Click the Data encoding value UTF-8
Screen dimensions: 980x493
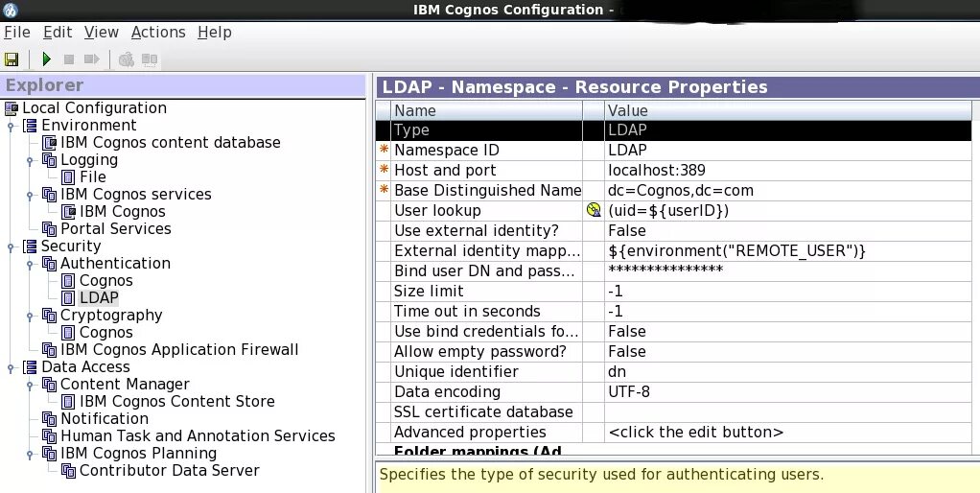tap(788, 391)
